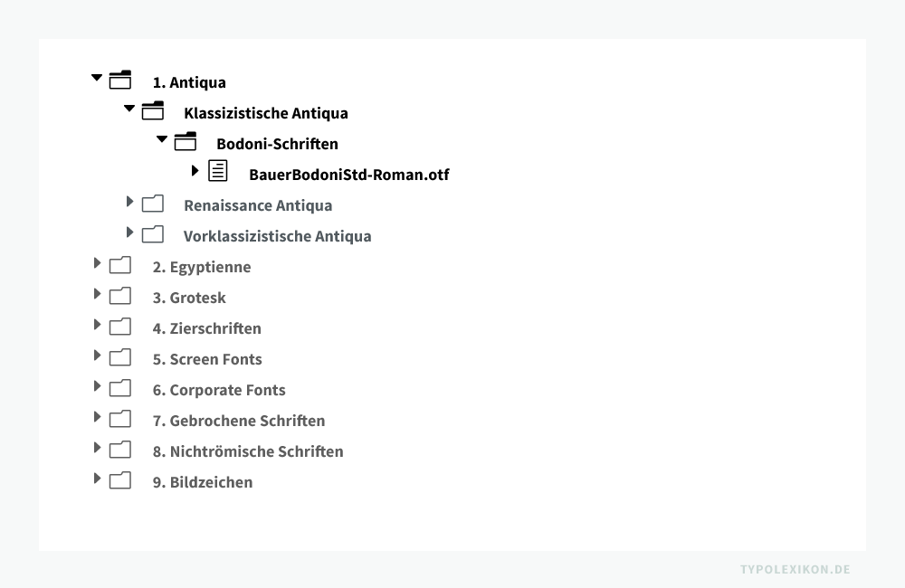The height and width of the screenshot is (588, 905).
Task: Collapse the 1. Antiqua folder arrow
Action: (x=97, y=79)
